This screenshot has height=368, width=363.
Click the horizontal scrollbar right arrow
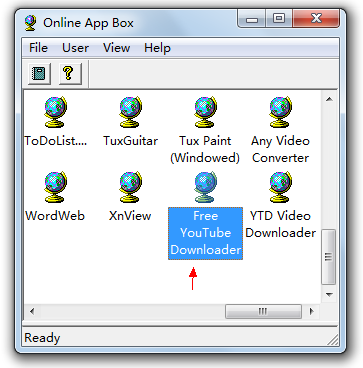click(x=312, y=312)
